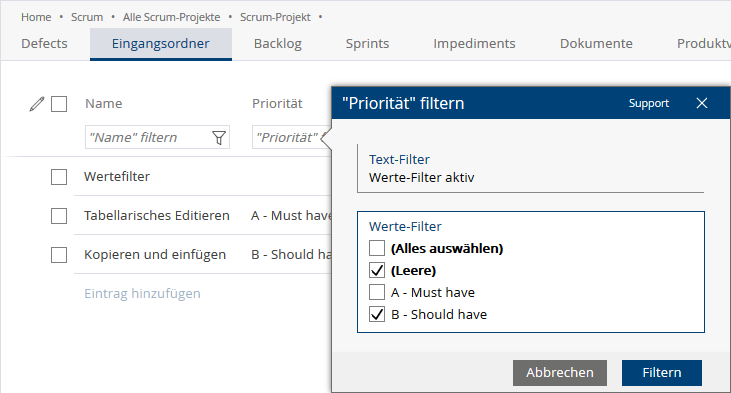The image size is (731, 393).
Task: Open the Support link in dialog header
Action: [x=648, y=103]
